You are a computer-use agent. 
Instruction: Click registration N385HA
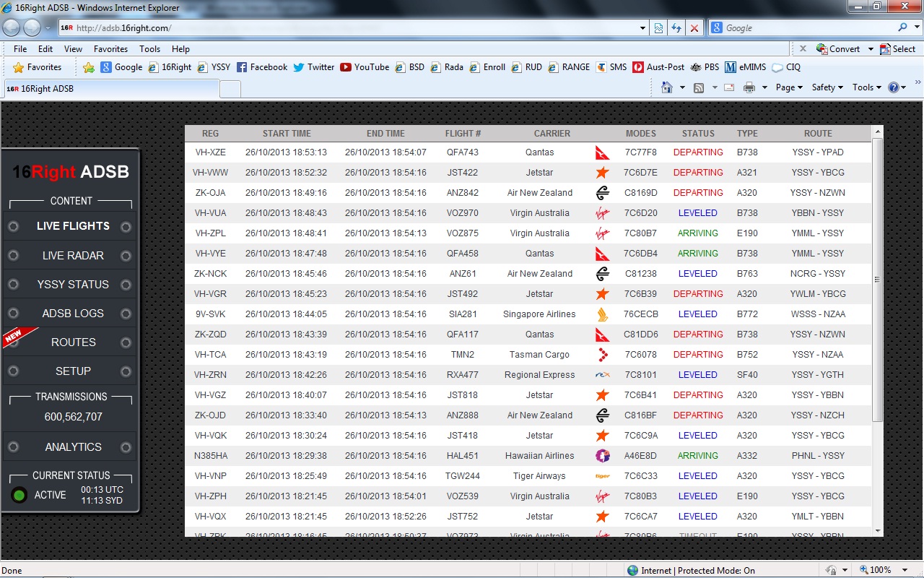point(210,456)
